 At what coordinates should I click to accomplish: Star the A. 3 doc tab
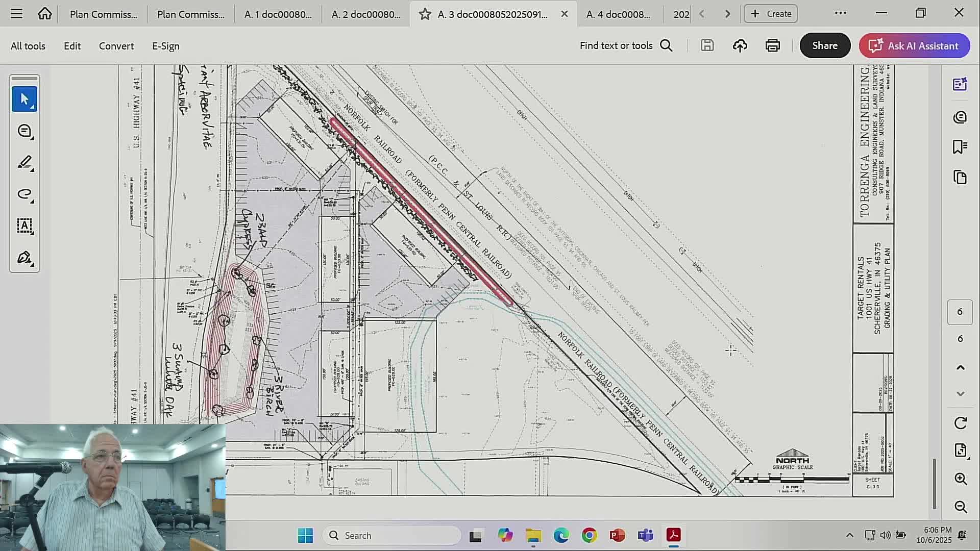click(425, 14)
